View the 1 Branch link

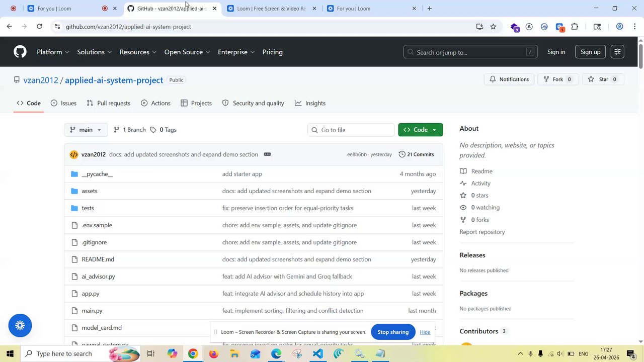click(130, 130)
